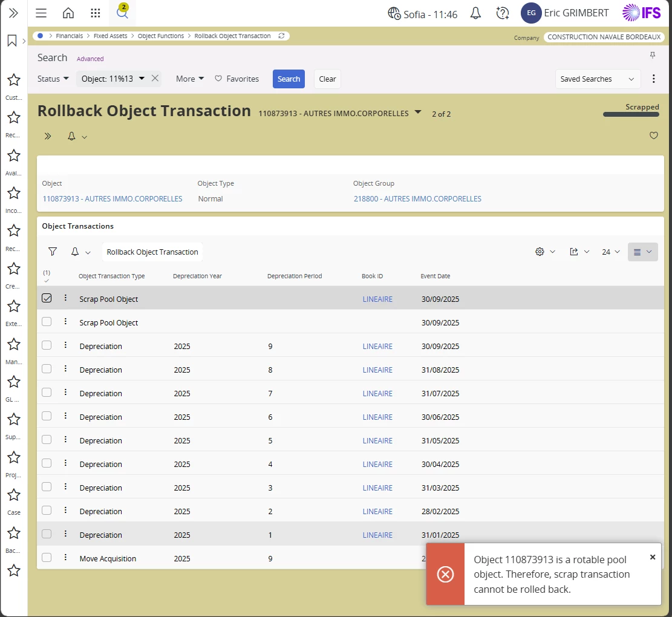The height and width of the screenshot is (617, 672).
Task: Pin the search panel
Action: tap(653, 55)
